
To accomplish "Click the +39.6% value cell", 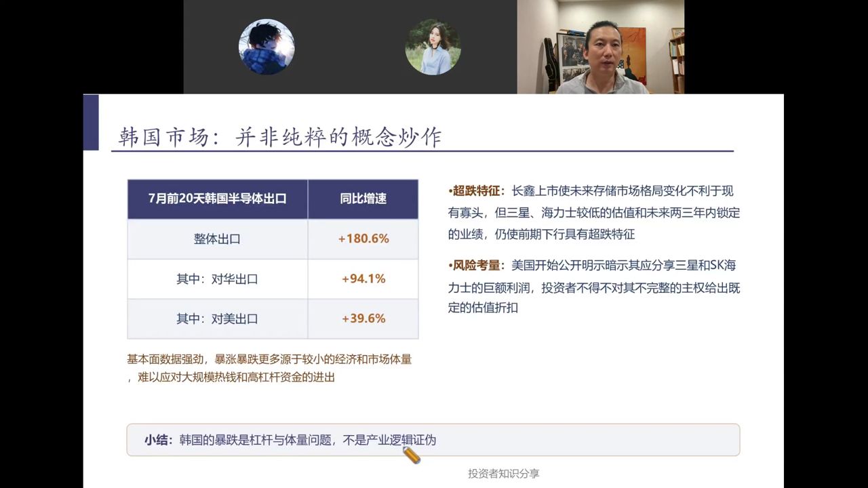I will pyautogui.click(x=363, y=319).
